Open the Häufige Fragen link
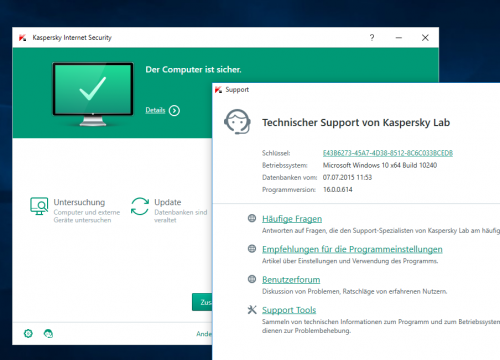This screenshot has height=360, width=500. pos(292,219)
